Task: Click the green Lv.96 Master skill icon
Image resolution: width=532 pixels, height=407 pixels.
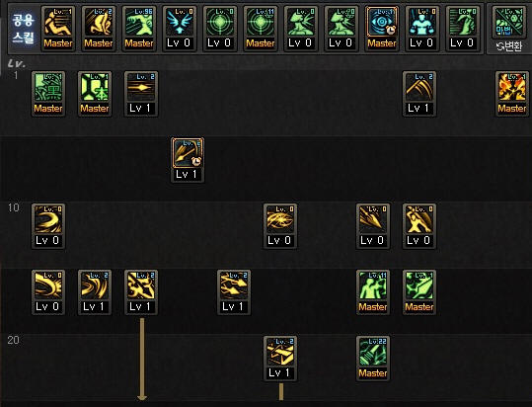Action: [x=139, y=29]
